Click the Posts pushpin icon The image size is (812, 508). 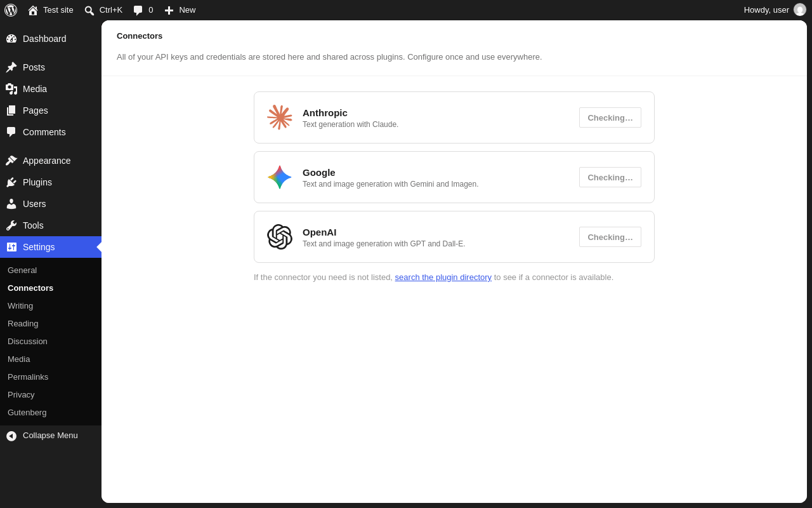11,67
